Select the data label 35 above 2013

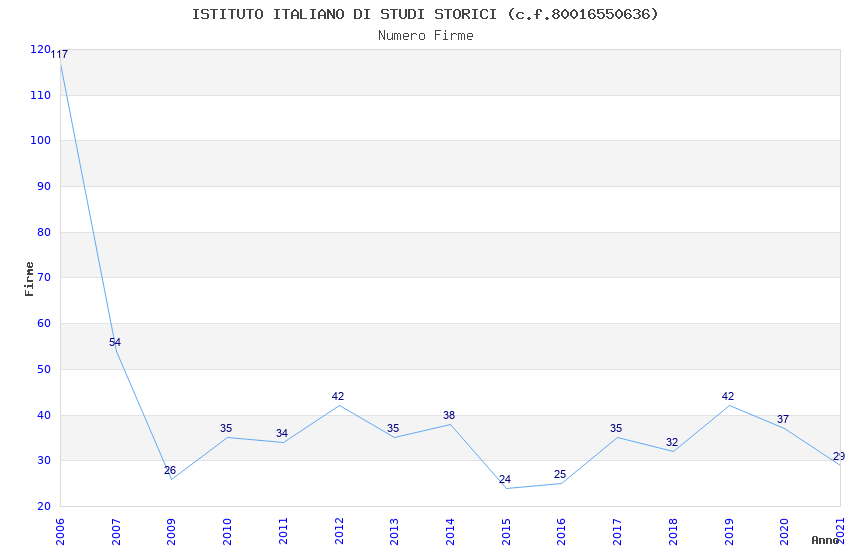[x=393, y=429]
